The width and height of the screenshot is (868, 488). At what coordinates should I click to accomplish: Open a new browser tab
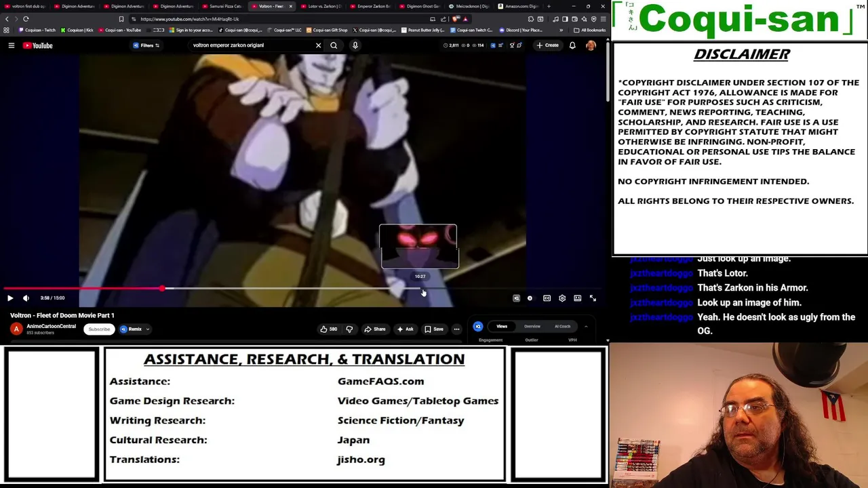coord(549,6)
